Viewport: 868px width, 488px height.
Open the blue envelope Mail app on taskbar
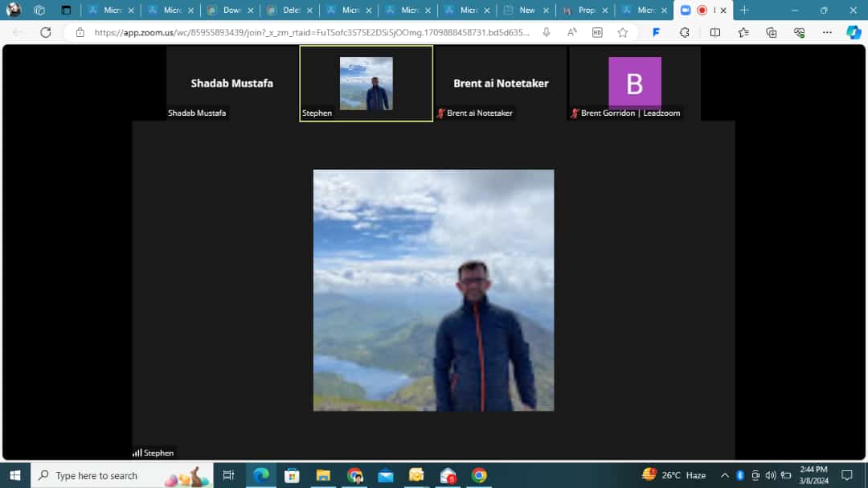[385, 475]
